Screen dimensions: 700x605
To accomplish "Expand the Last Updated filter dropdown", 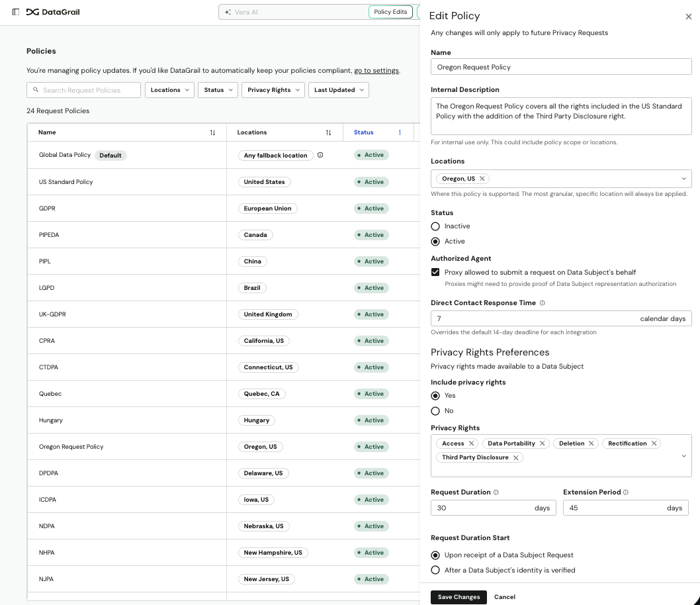I will [338, 90].
